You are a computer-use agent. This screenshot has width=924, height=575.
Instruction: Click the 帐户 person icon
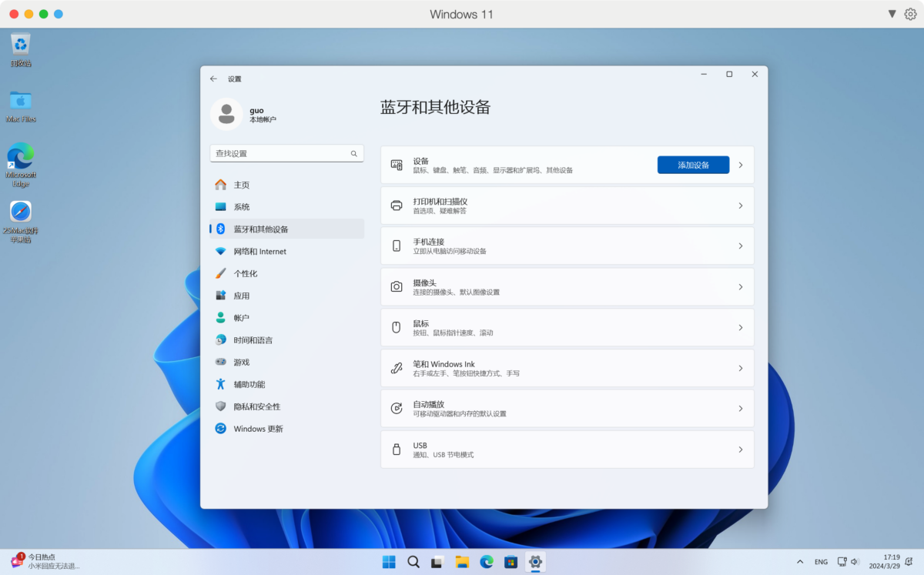(221, 318)
